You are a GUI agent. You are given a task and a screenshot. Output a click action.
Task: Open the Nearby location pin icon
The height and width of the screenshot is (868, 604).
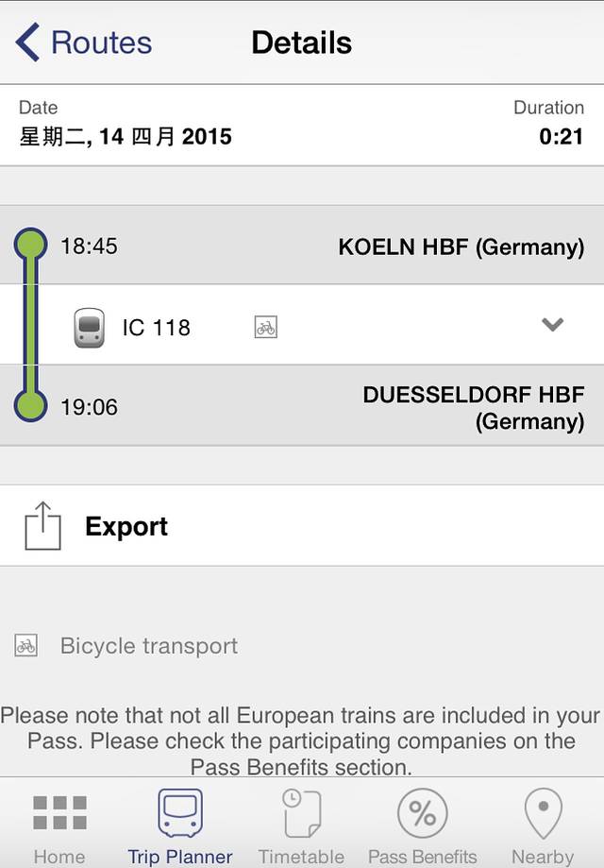click(543, 814)
